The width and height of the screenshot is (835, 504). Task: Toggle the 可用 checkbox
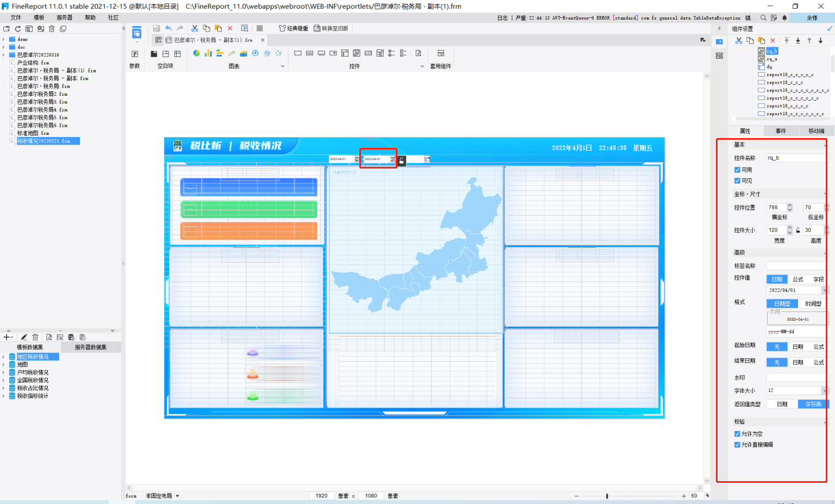point(737,170)
